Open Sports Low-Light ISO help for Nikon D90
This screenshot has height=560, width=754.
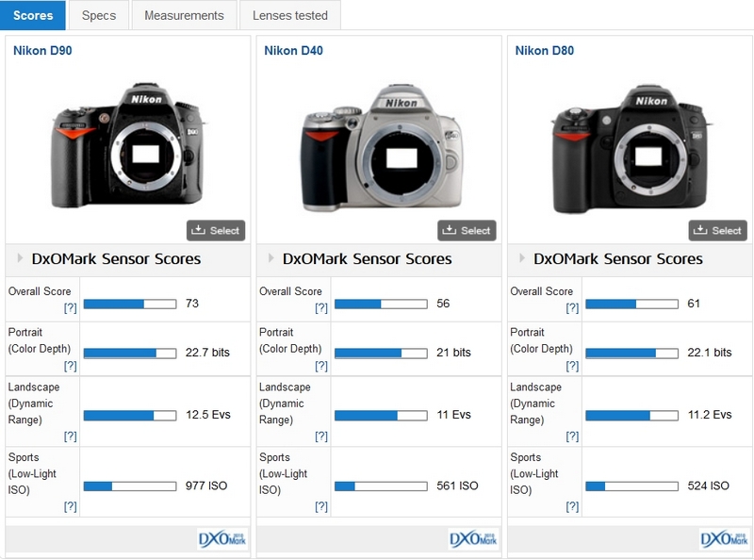(x=70, y=506)
